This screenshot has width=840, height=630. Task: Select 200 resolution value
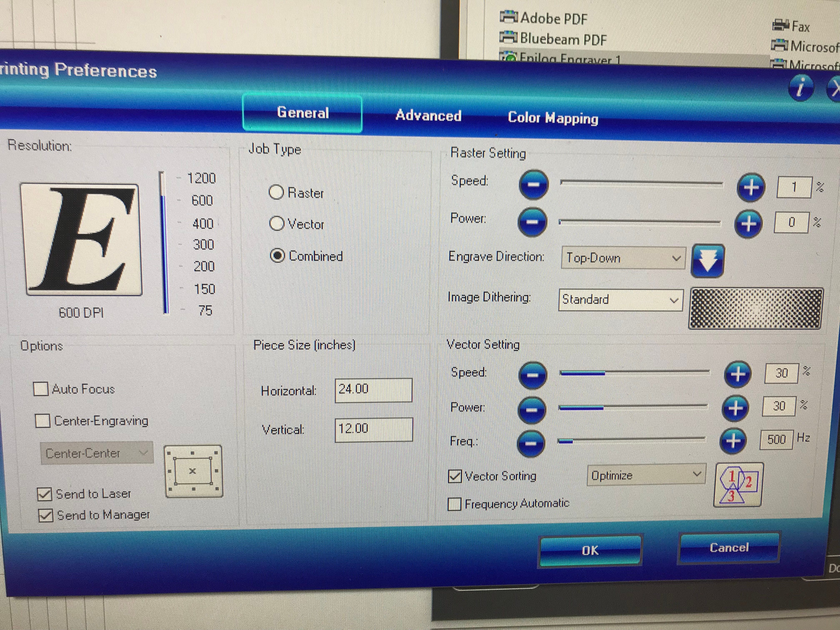204,266
